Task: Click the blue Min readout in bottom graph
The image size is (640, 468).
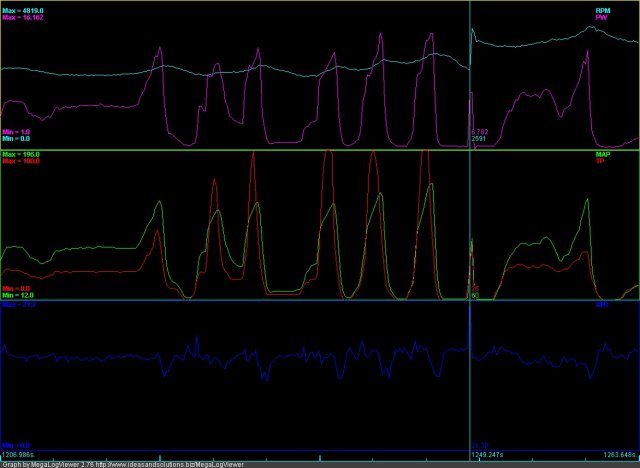Action: pos(17,445)
